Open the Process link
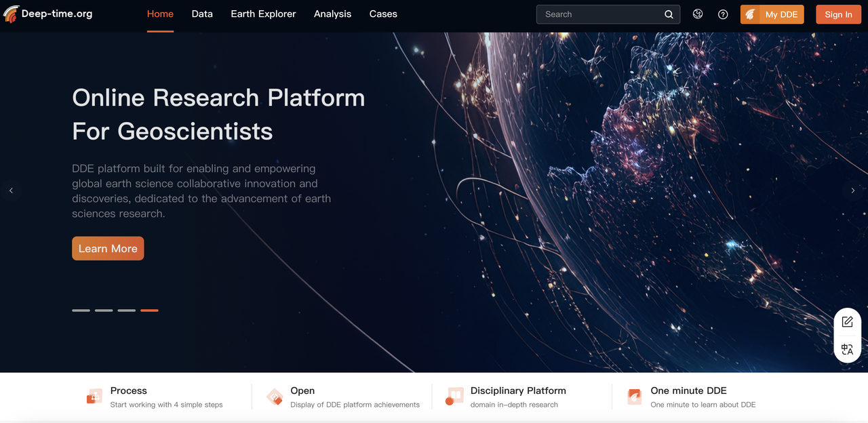868x423 pixels. pos(129,390)
